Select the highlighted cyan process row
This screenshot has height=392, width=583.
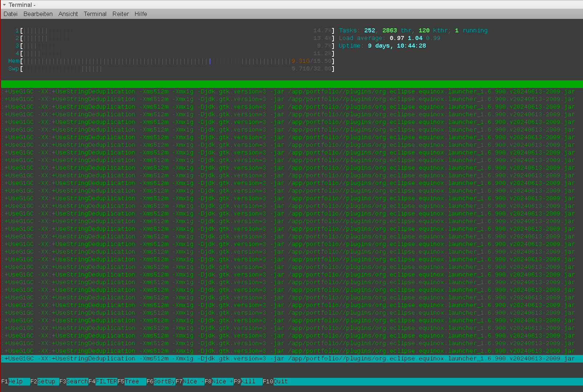click(x=292, y=359)
